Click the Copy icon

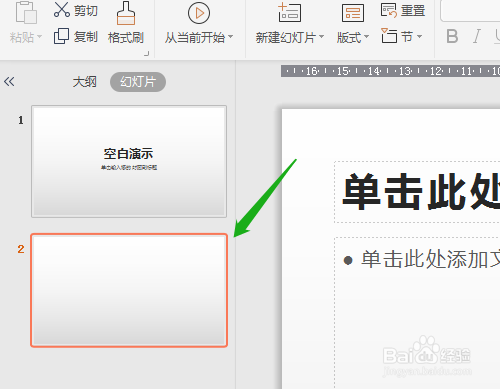pos(61,36)
